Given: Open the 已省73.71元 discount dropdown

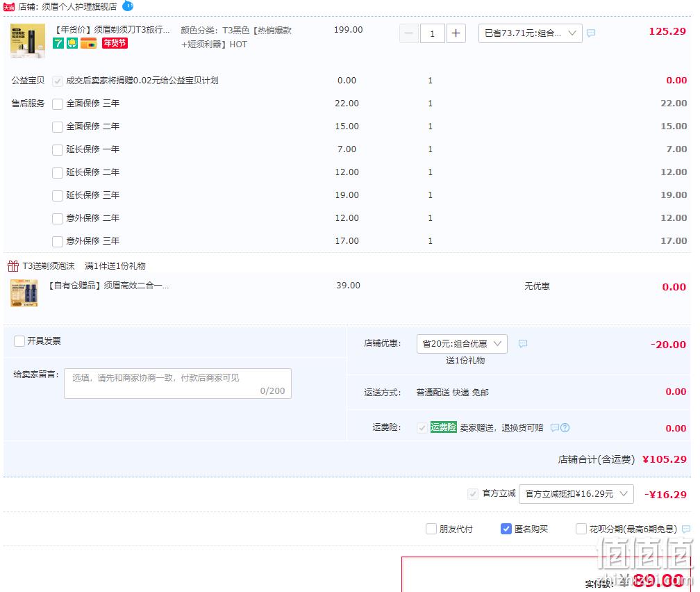Looking at the screenshot, I should (x=530, y=33).
